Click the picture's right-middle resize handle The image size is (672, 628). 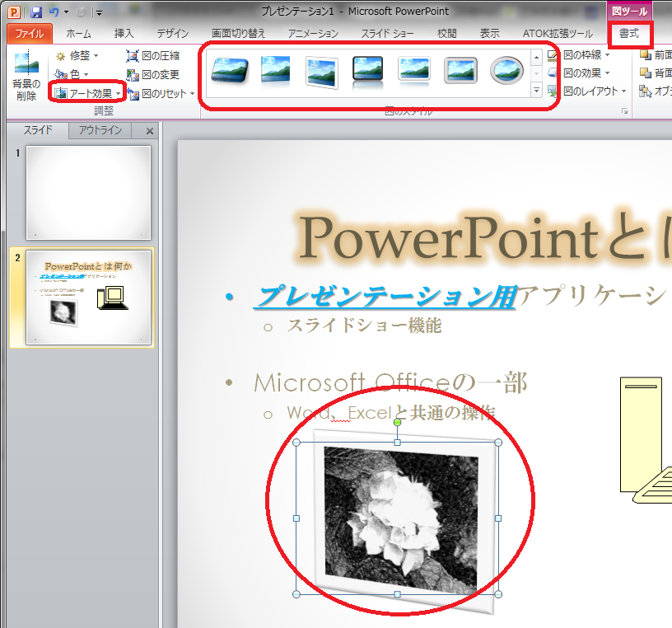click(x=498, y=518)
